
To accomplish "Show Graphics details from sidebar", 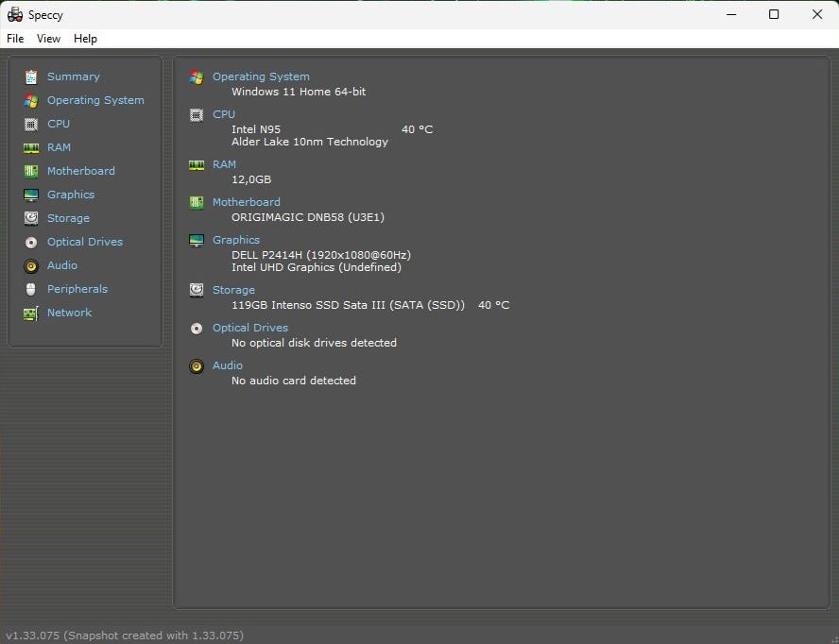I will pyautogui.click(x=71, y=195).
